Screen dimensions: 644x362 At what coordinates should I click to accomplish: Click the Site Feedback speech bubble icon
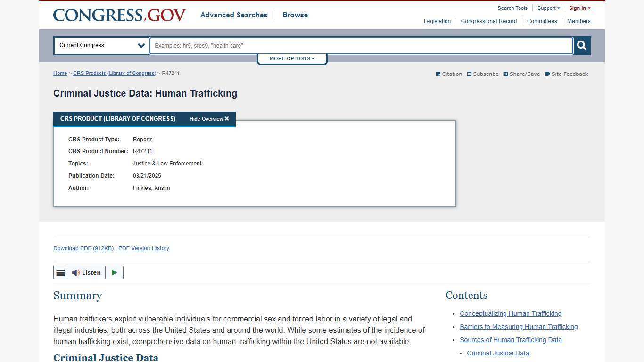(547, 74)
